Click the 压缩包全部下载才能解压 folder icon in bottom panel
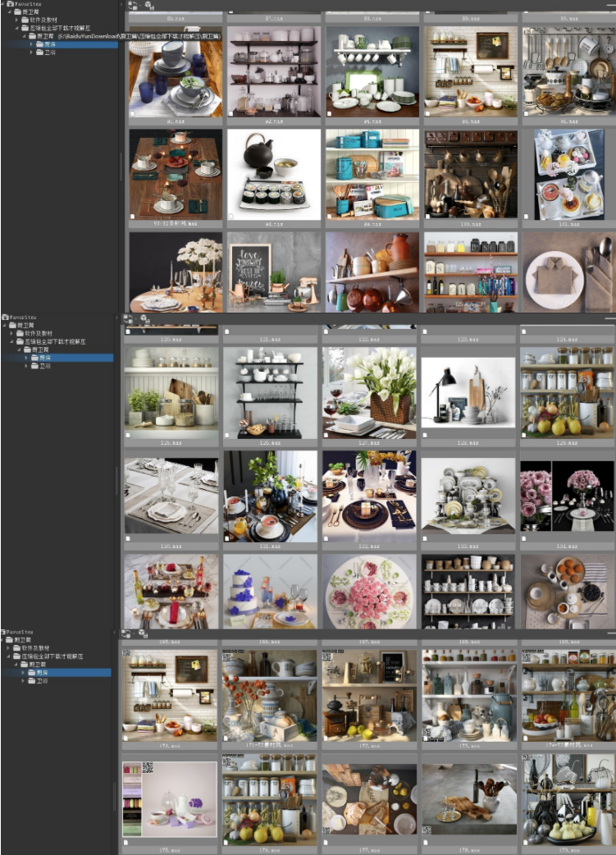This screenshot has height=855, width=616. tap(17, 656)
